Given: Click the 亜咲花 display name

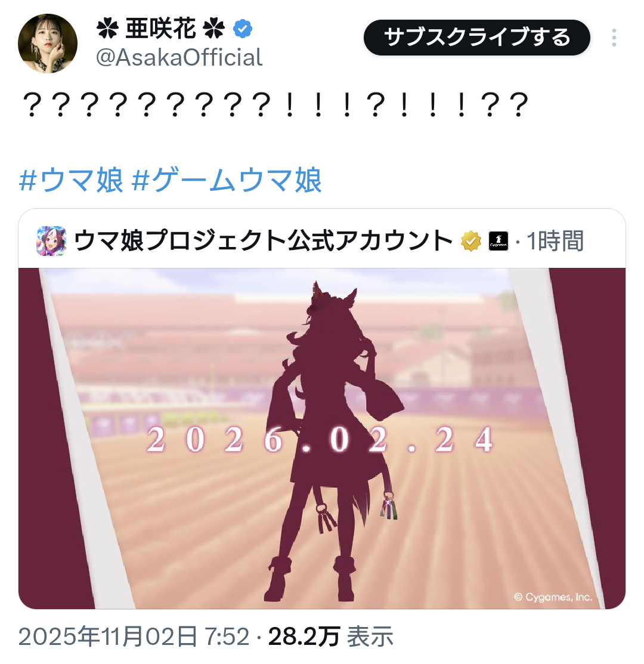Looking at the screenshot, I should (161, 29).
